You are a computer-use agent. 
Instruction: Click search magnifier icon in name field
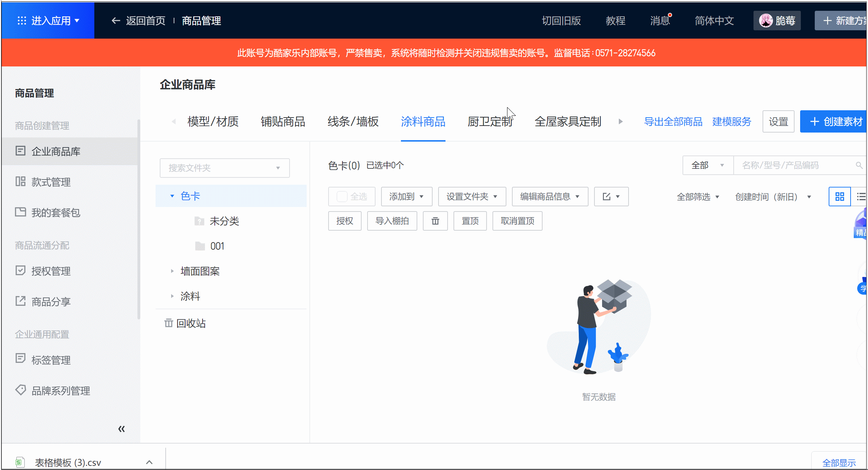click(x=859, y=165)
